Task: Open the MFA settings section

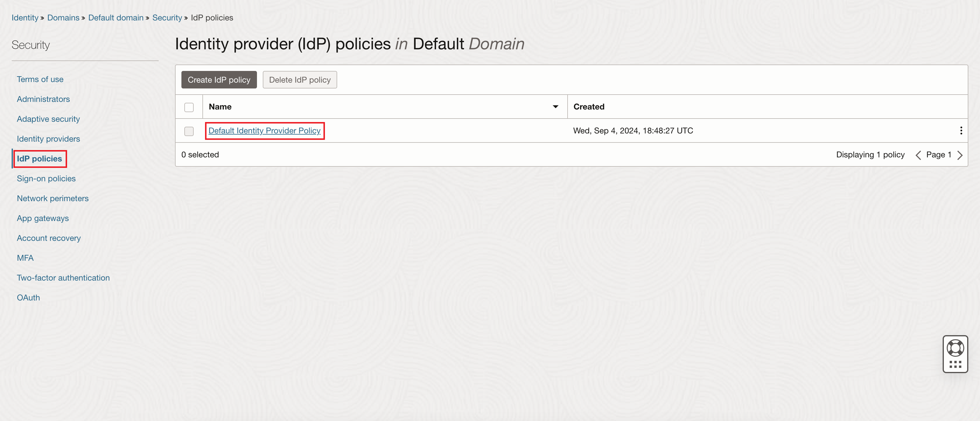Action: [25, 258]
